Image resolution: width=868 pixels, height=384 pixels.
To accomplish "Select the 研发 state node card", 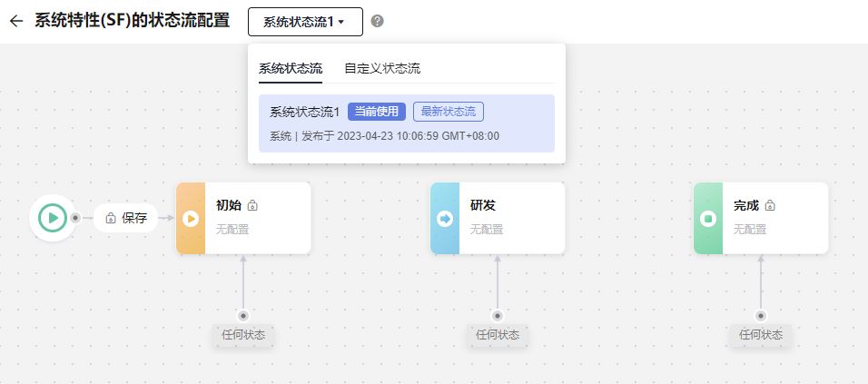I will point(508,218).
